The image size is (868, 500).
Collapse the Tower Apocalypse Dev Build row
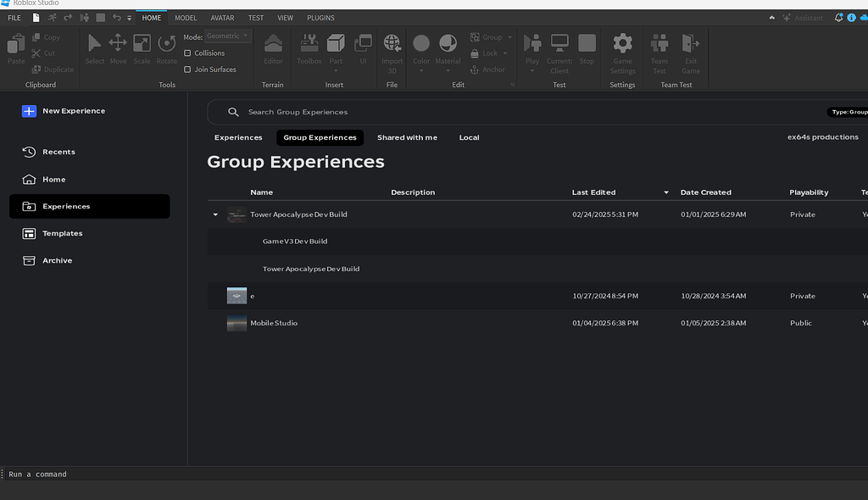pyautogui.click(x=215, y=214)
